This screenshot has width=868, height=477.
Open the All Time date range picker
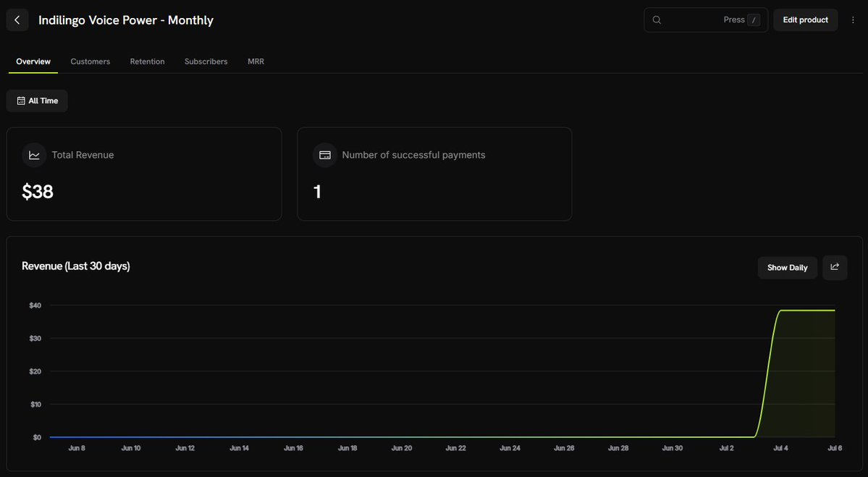37,101
